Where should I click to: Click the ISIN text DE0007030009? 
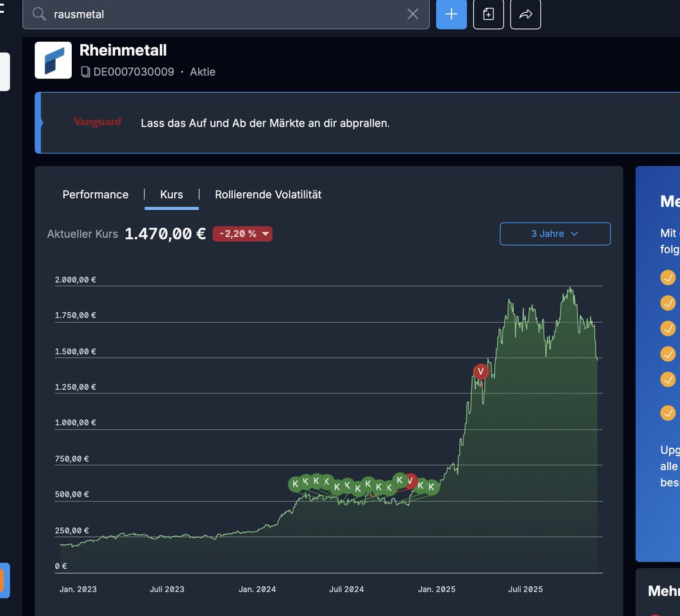tap(133, 72)
